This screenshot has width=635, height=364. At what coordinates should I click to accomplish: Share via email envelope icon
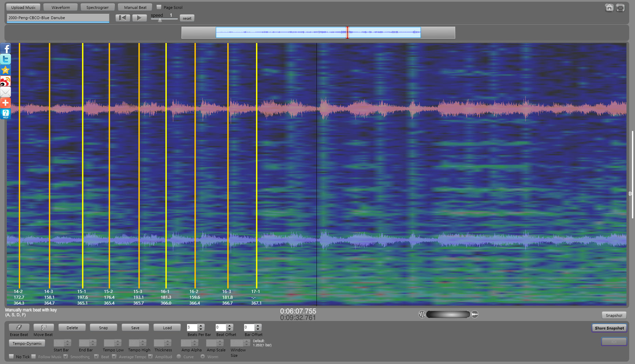point(5,92)
